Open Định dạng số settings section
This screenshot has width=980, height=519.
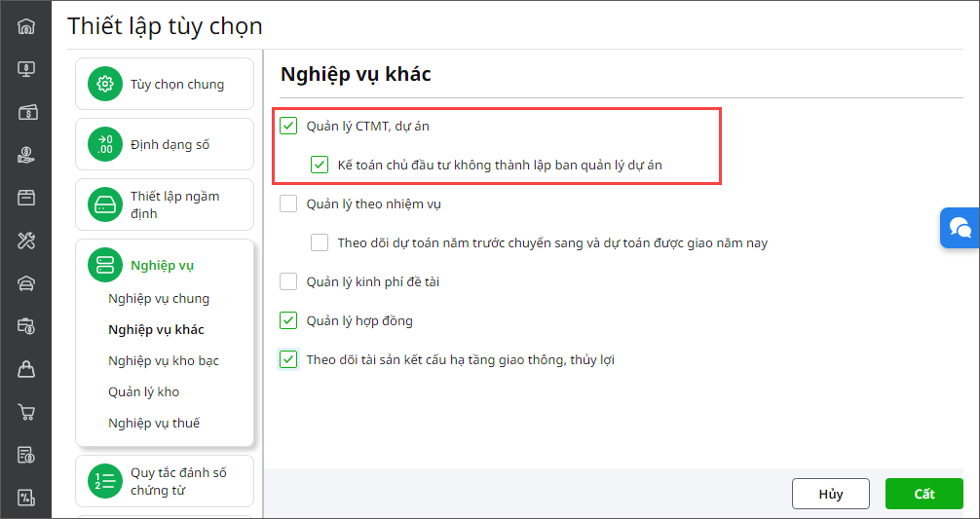pyautogui.click(x=165, y=144)
